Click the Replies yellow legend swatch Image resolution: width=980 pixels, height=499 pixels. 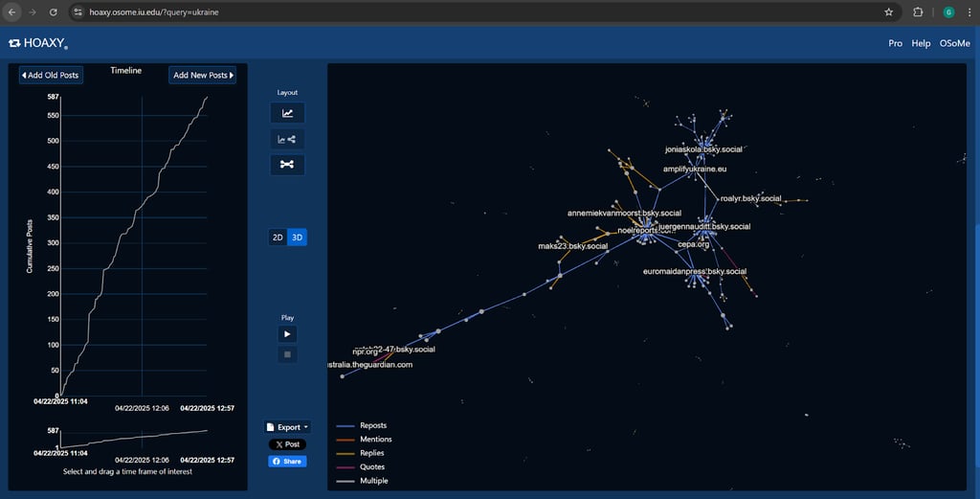345,453
